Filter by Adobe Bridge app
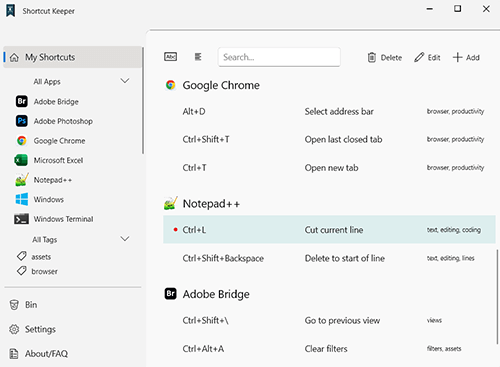The width and height of the screenshot is (500, 367). (56, 102)
